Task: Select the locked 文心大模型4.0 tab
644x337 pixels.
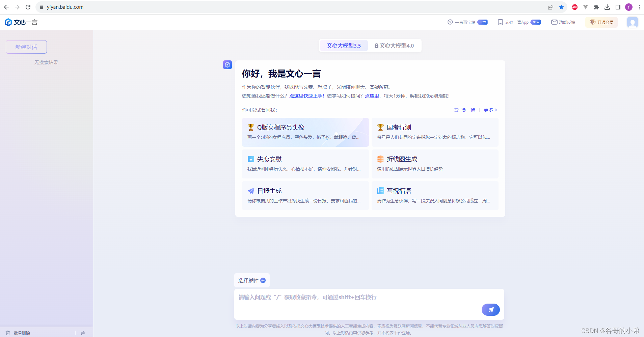Action: coord(394,46)
